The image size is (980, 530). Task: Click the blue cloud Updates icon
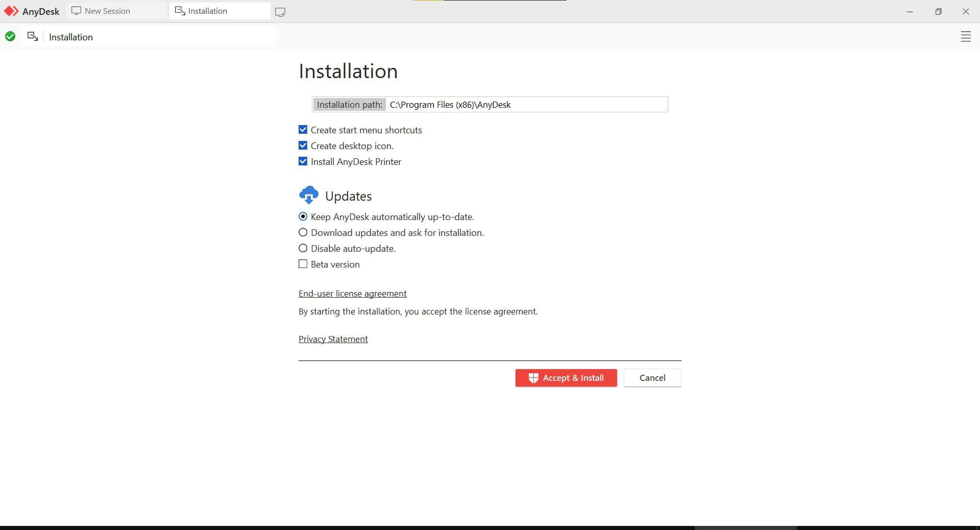coord(309,195)
